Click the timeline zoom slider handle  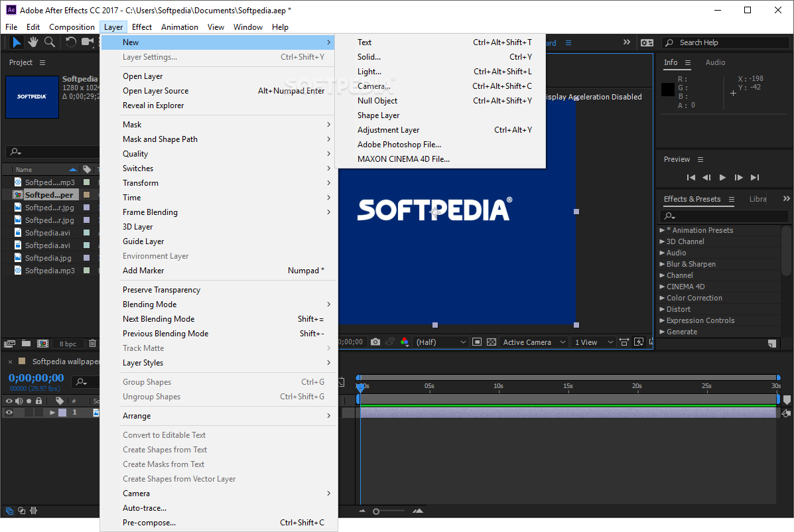(x=376, y=511)
